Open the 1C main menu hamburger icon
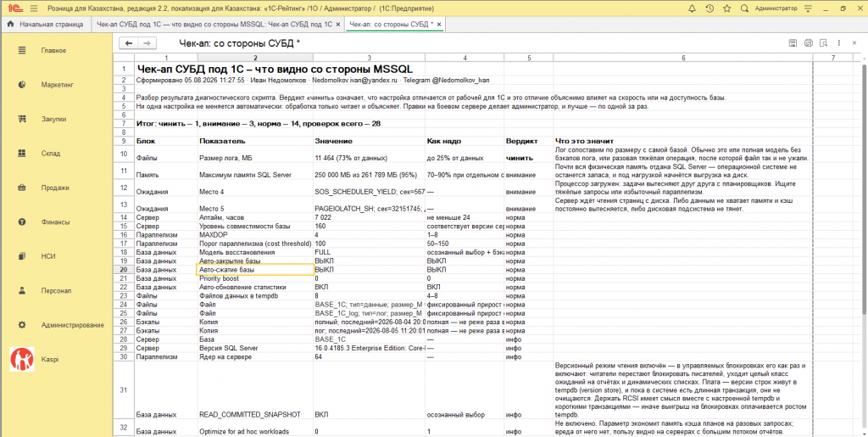The width and height of the screenshot is (868, 437). pyautogui.click(x=34, y=8)
